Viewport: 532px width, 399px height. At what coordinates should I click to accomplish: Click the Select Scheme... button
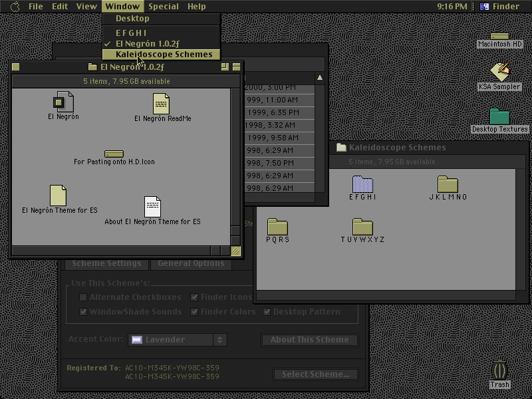click(x=315, y=374)
